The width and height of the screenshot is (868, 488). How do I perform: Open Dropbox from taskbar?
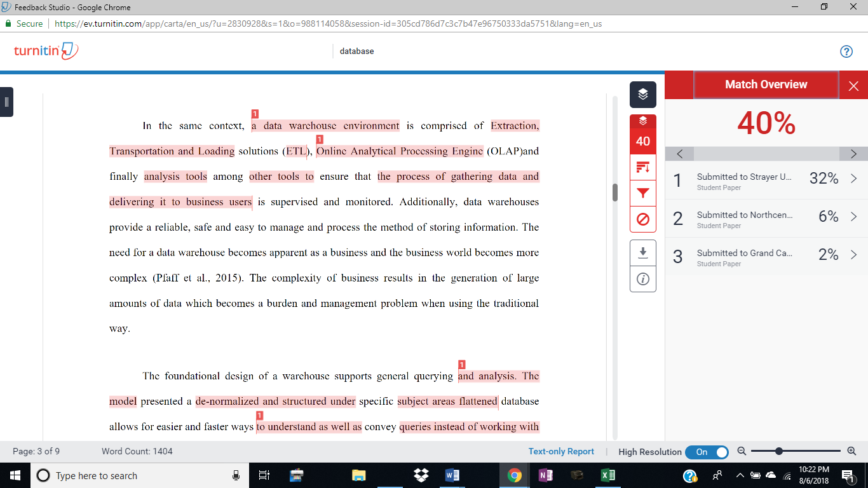click(x=421, y=475)
